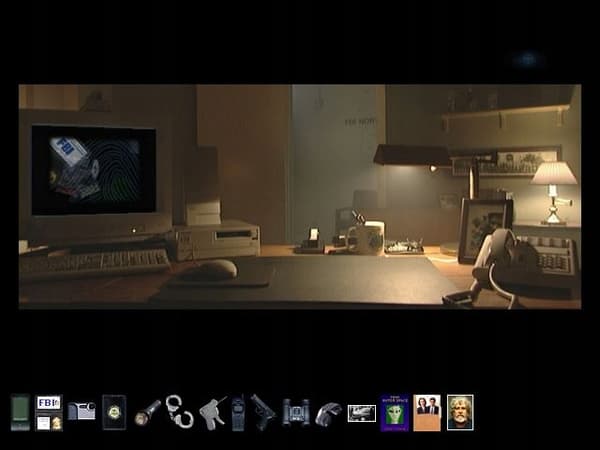The image size is (600, 450).
Task: Select the cell phone inventory item
Action: coord(238,413)
